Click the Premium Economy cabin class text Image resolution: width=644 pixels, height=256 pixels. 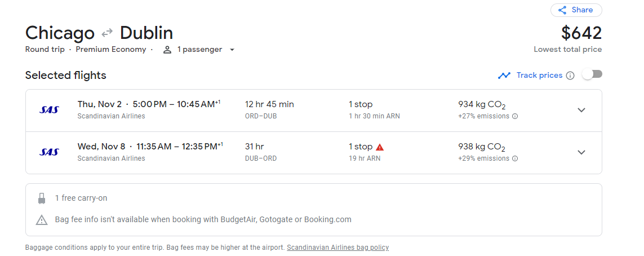coord(111,50)
